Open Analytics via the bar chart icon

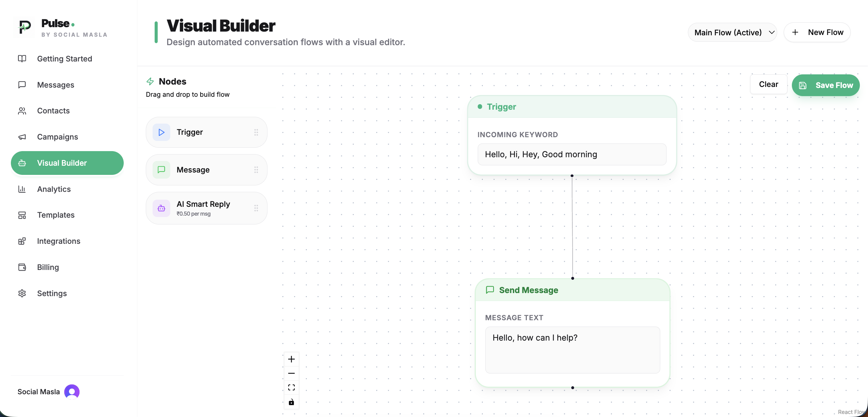[22, 189]
